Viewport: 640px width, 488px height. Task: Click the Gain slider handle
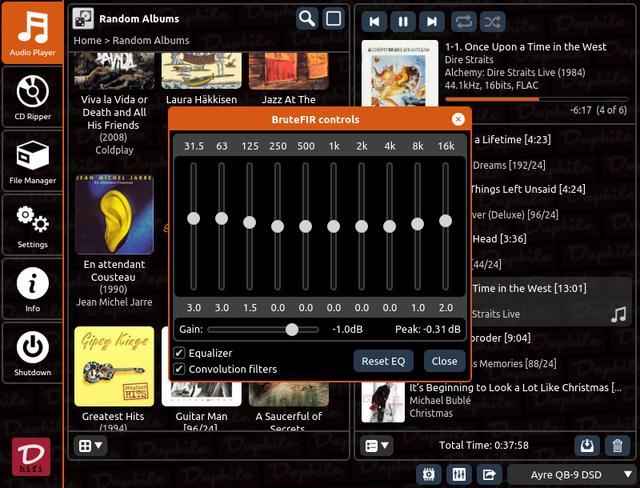pyautogui.click(x=292, y=329)
